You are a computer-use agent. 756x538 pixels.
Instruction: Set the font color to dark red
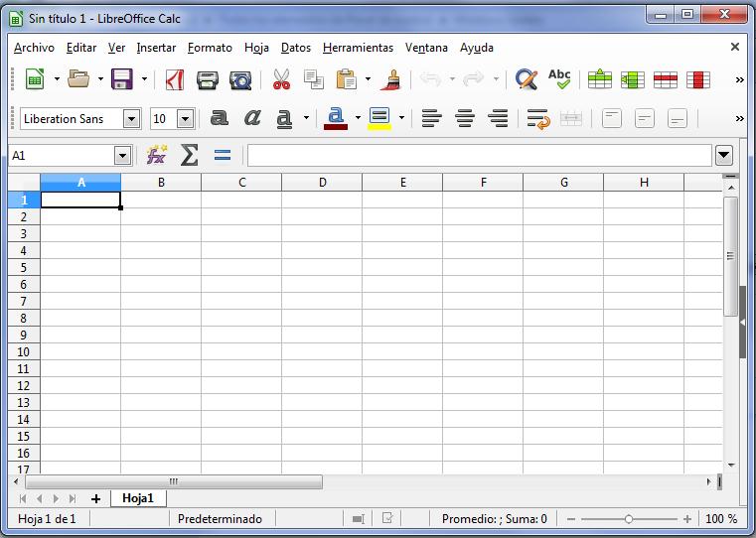pos(336,118)
